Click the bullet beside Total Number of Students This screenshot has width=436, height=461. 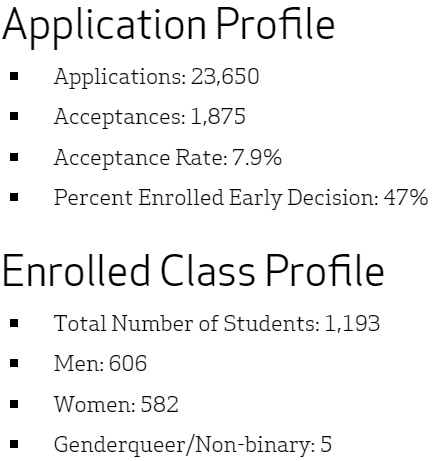pyautogui.click(x=14, y=323)
